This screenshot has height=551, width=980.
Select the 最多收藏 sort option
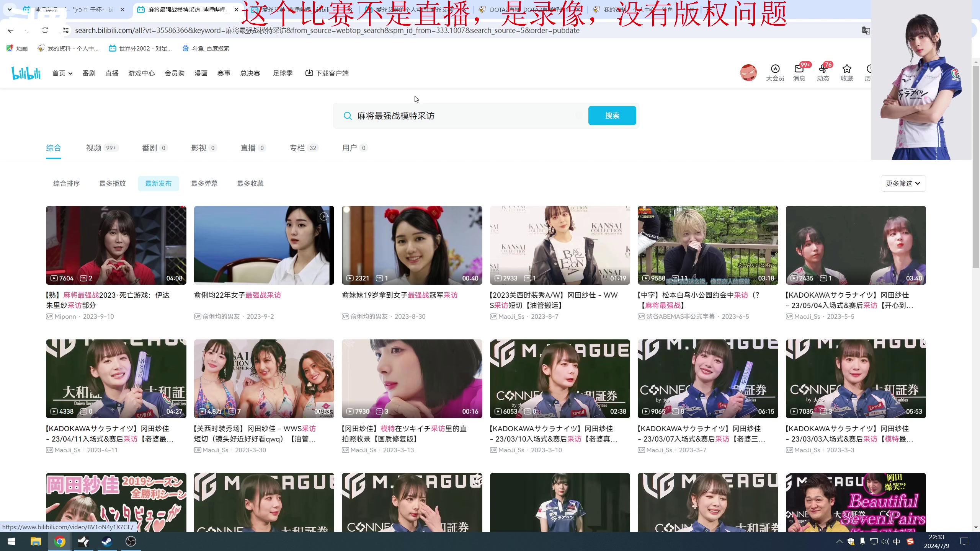(x=250, y=184)
